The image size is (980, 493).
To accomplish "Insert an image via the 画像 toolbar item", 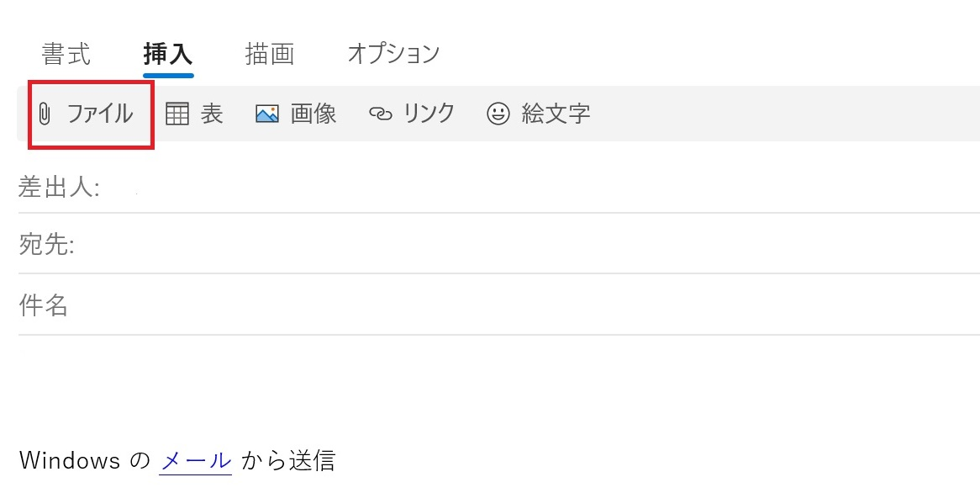I will [296, 114].
